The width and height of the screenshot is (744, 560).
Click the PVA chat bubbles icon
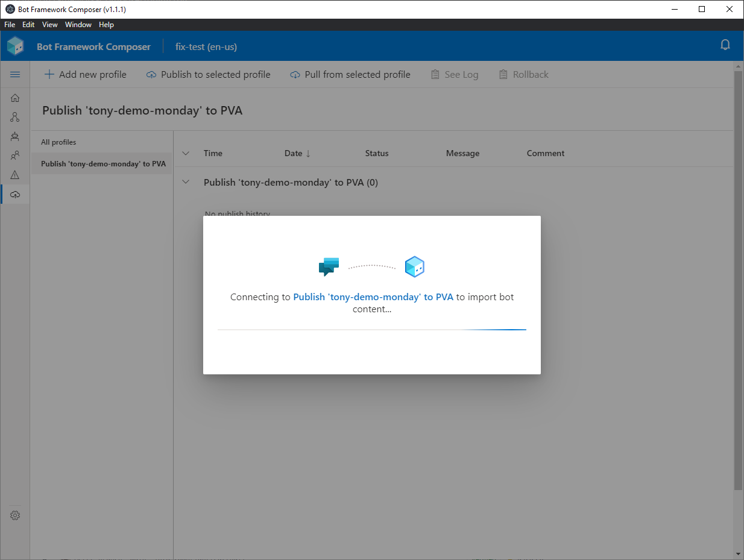pos(329,266)
